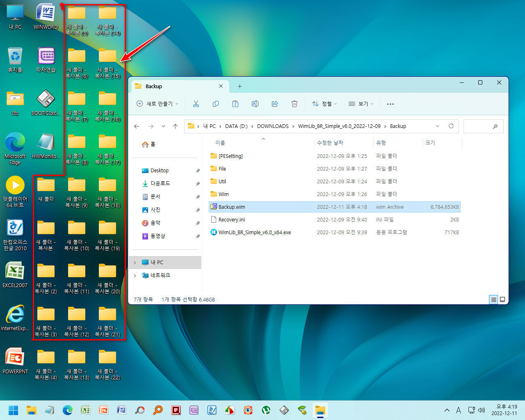Select WimLib_BR_Simple_v6.0_x64.exe file
Image resolution: width=525 pixels, height=420 pixels.
click(335, 233)
